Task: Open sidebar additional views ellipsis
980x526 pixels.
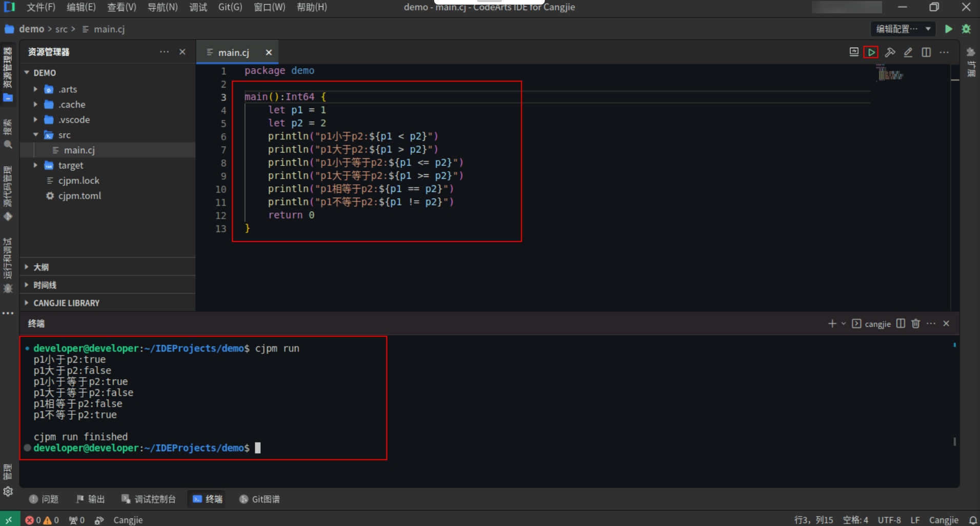Action: [x=8, y=313]
